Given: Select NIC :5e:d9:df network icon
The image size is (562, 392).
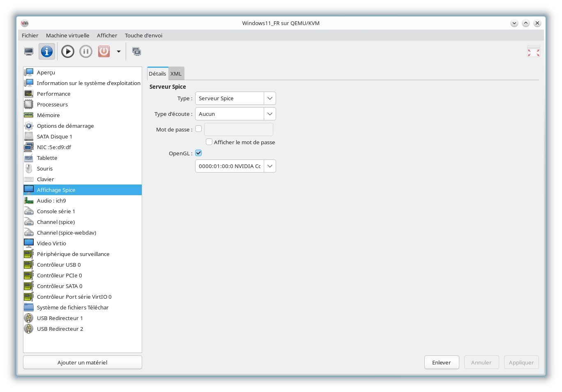Looking at the screenshot, I should pyautogui.click(x=29, y=147).
